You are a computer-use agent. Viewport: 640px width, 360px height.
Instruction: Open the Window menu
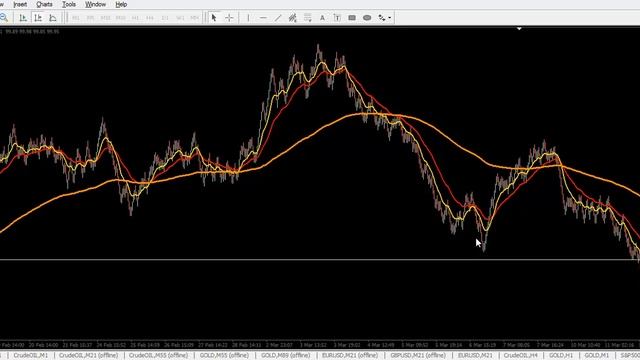coord(95,4)
